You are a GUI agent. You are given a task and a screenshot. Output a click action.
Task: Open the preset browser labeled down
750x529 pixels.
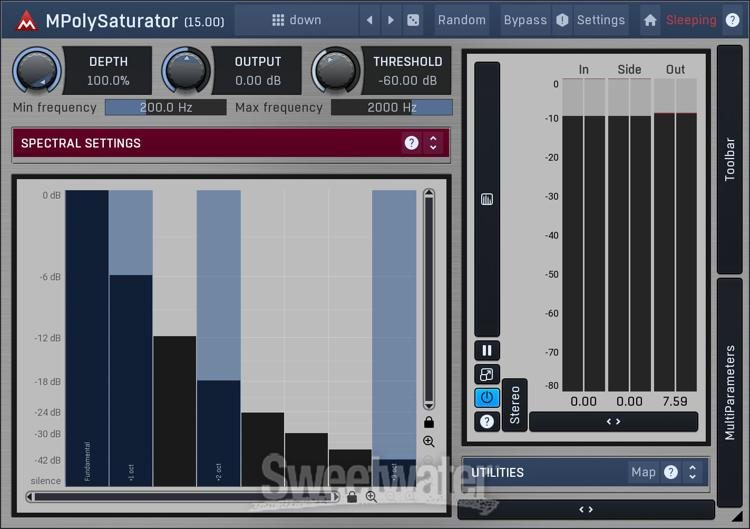click(x=297, y=20)
